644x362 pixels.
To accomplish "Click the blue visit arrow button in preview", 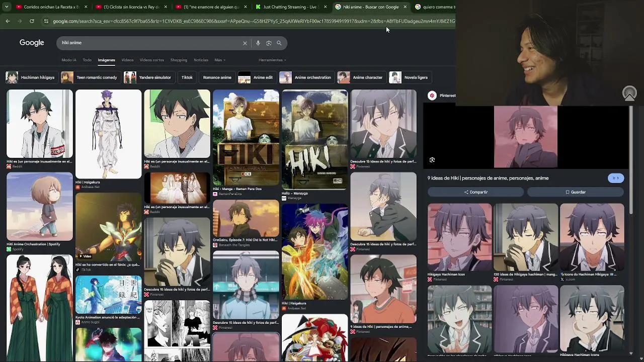I will tap(616, 178).
